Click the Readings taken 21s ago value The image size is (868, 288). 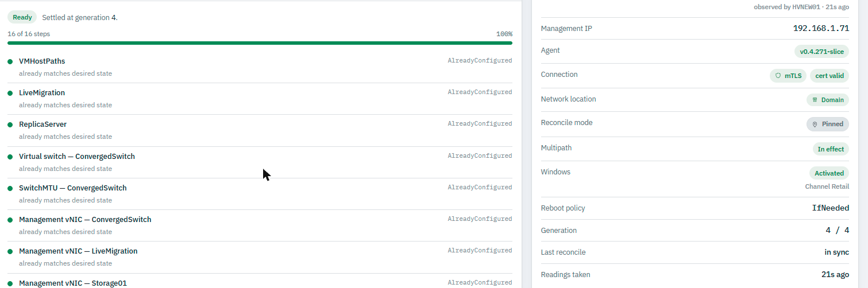(x=835, y=275)
